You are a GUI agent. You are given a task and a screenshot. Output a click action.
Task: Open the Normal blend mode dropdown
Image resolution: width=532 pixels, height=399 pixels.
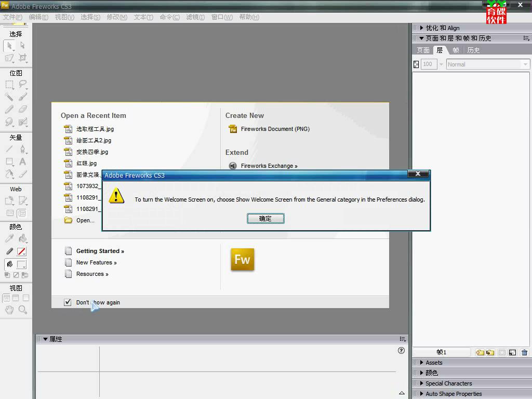[488, 64]
